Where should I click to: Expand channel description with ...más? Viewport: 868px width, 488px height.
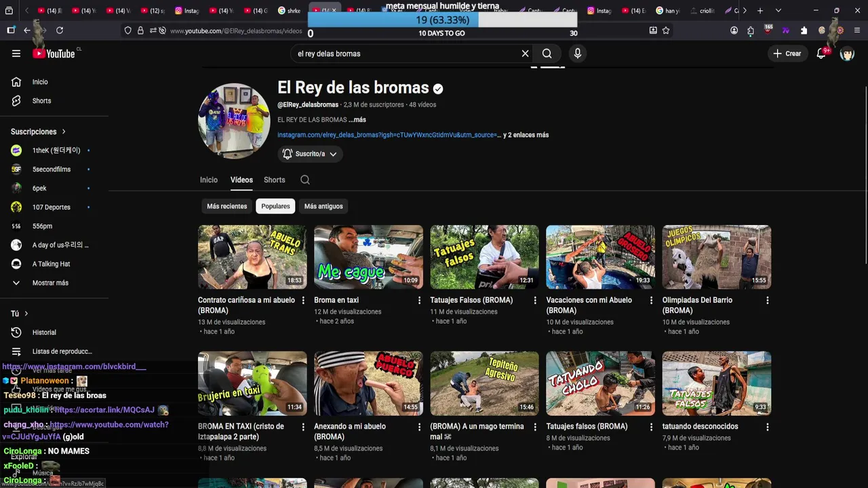(x=357, y=120)
